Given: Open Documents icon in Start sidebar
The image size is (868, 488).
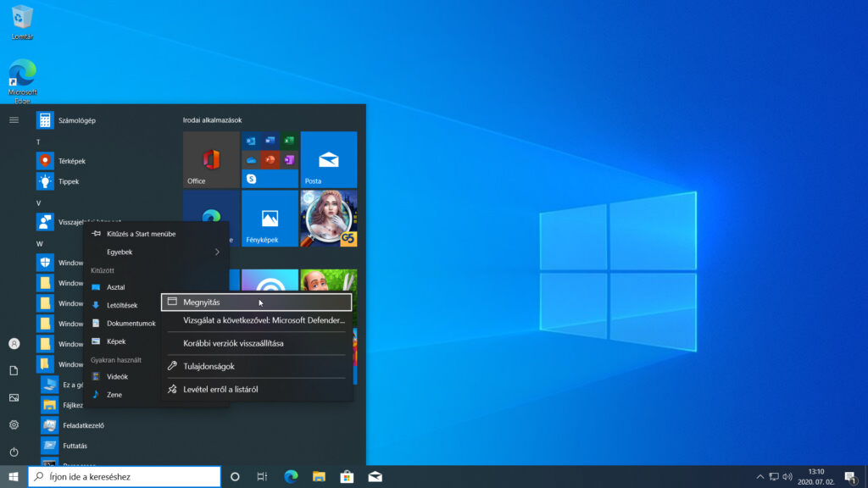Looking at the screenshot, I should pos(14,371).
